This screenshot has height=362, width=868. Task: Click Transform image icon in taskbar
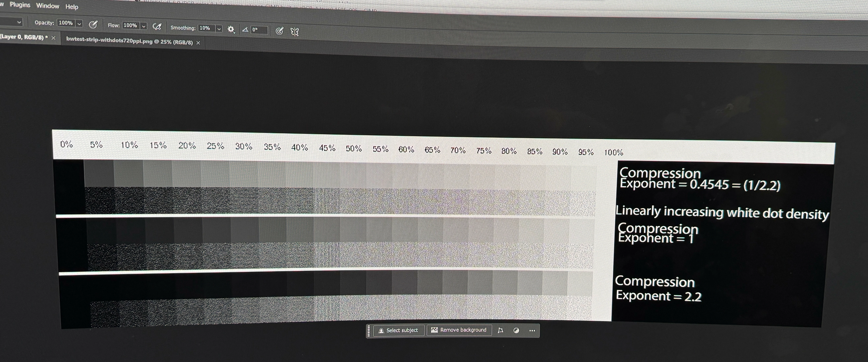pos(500,330)
